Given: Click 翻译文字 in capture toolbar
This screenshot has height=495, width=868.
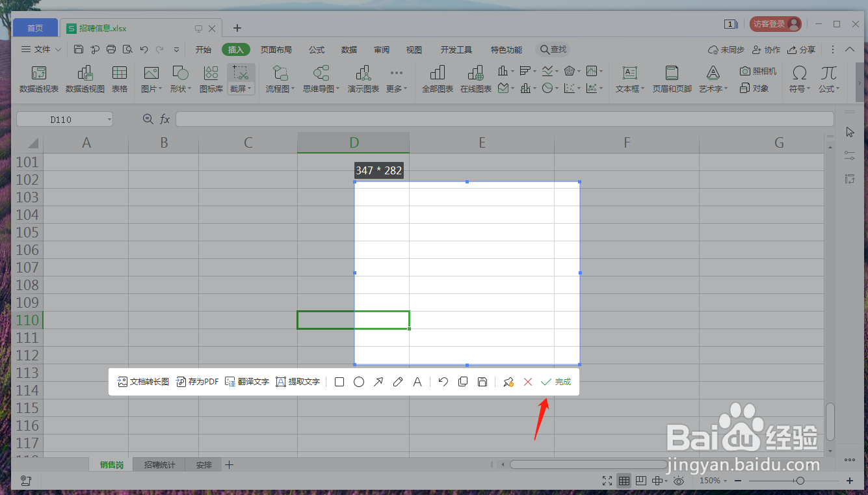Looking at the screenshot, I should pos(247,382).
